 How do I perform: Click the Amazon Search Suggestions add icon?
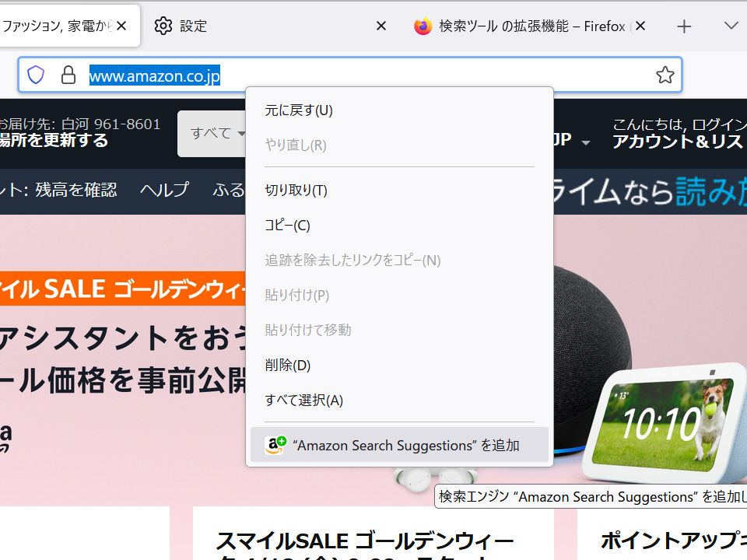(275, 445)
